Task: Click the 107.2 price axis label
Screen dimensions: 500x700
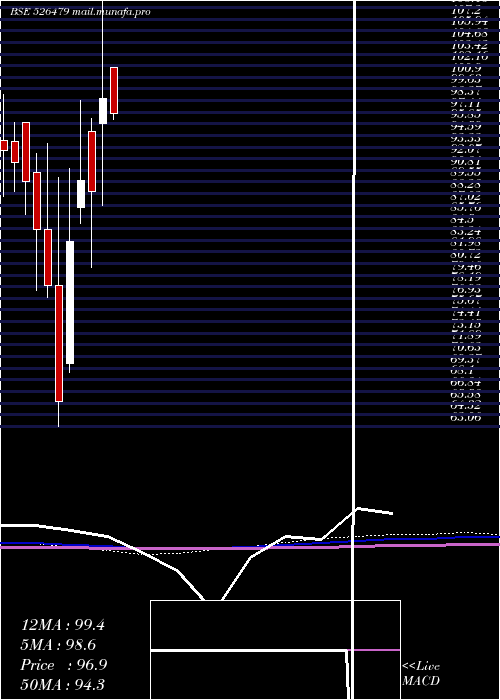Action: click(466, 10)
